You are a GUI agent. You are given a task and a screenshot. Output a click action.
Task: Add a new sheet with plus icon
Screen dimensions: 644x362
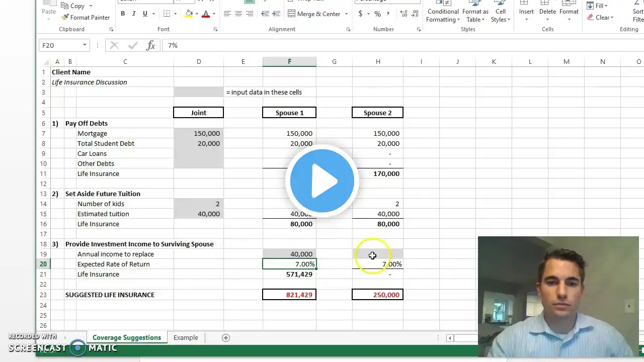pos(226,338)
